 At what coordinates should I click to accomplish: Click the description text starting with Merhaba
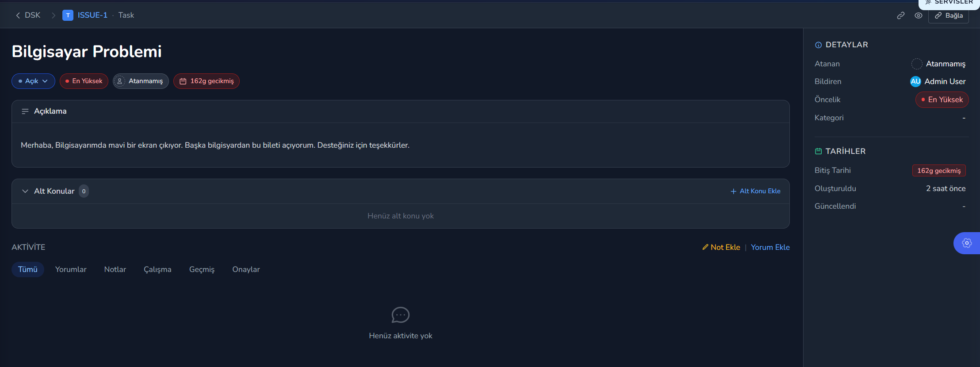215,145
